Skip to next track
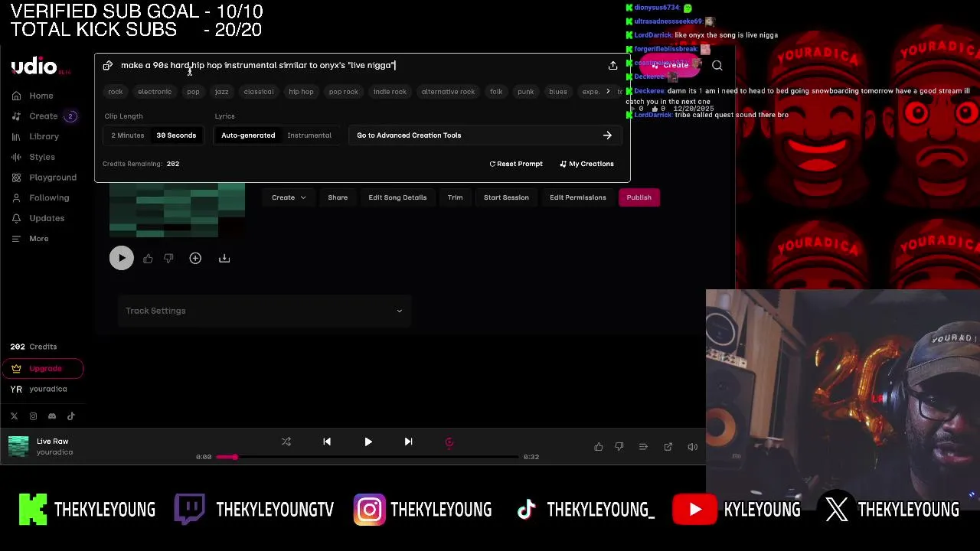Image resolution: width=980 pixels, height=551 pixels. pyautogui.click(x=408, y=442)
